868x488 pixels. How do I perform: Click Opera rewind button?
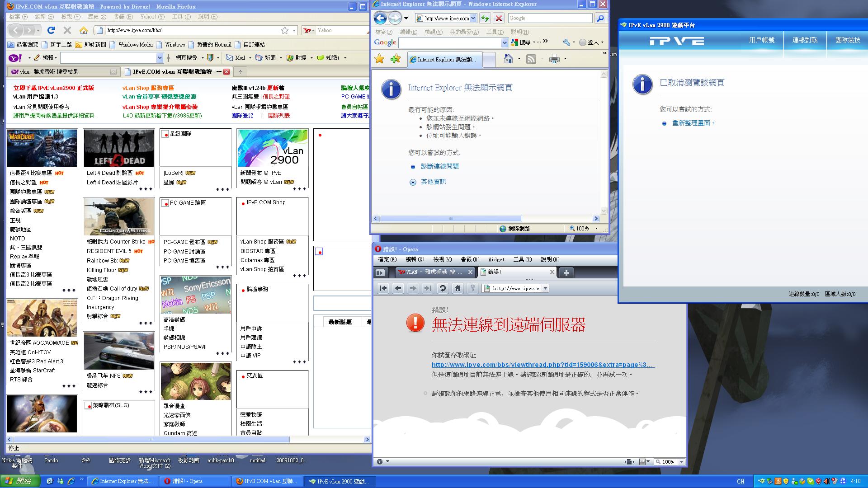pyautogui.click(x=383, y=288)
